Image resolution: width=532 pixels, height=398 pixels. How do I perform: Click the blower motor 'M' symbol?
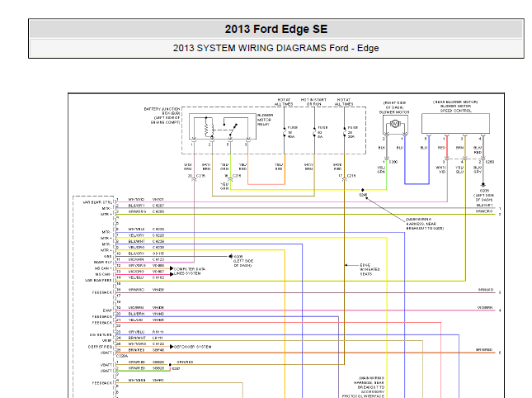(x=395, y=124)
